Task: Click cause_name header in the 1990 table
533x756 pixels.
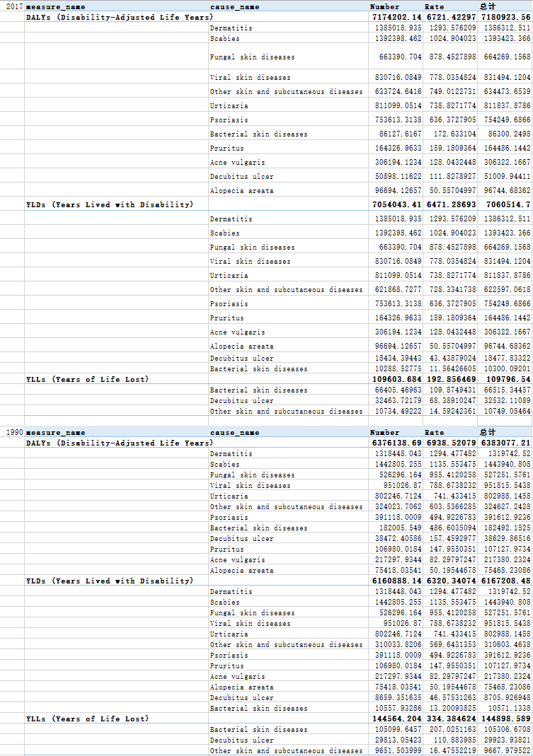Action: pos(234,433)
